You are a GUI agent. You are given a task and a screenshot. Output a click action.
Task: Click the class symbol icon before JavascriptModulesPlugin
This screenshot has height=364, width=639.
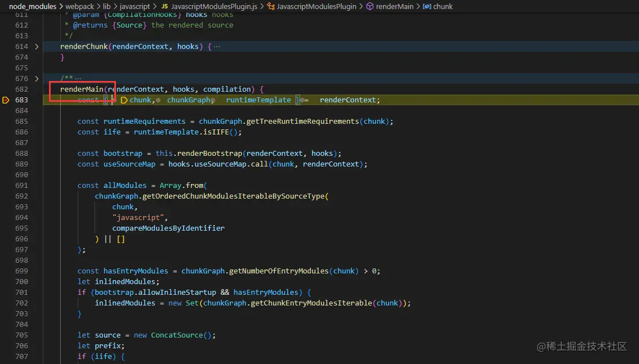point(271,7)
